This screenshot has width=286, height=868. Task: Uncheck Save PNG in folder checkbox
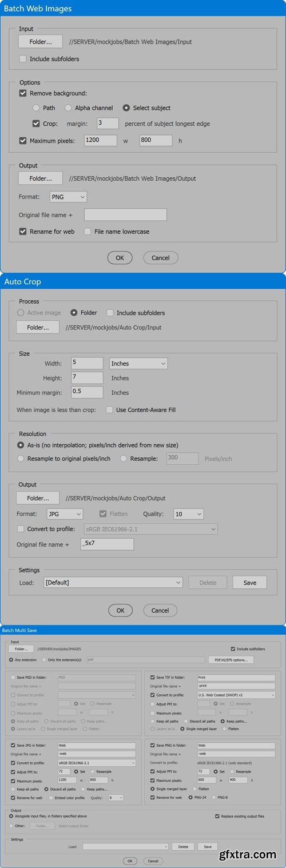[153, 745]
